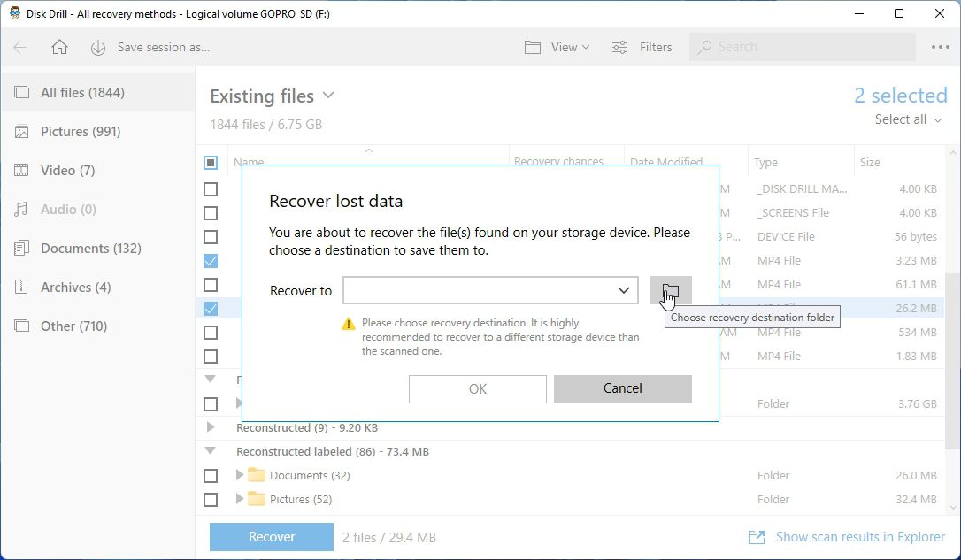Open the Existing files dropdown
This screenshot has width=961, height=560.
pyautogui.click(x=273, y=96)
